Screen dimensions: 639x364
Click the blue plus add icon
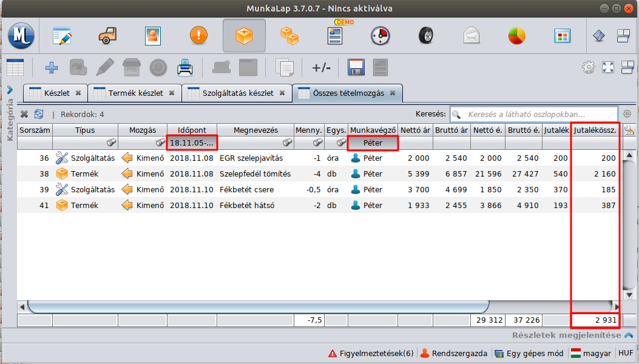52,67
